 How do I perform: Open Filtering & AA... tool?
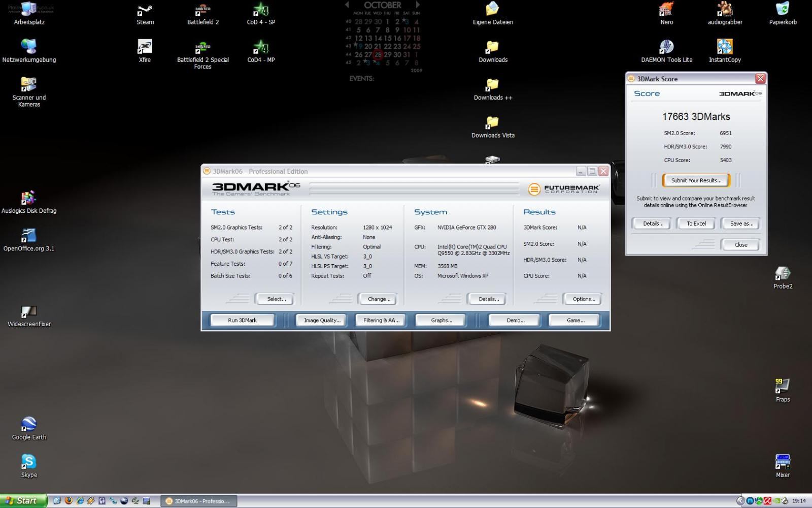click(381, 320)
